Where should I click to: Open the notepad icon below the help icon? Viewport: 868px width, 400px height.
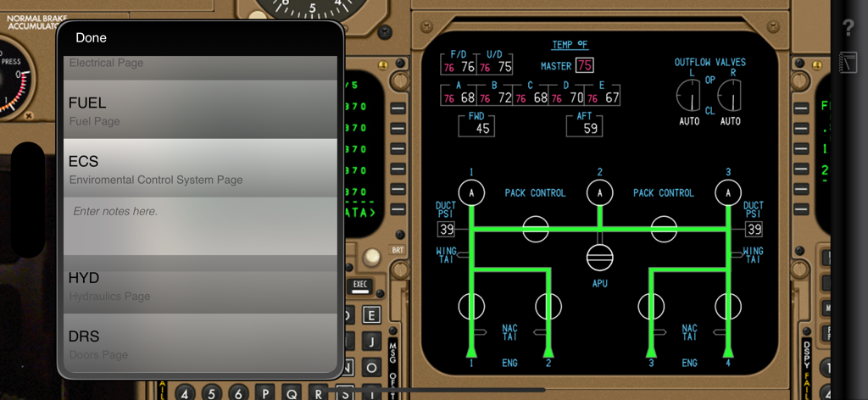point(848,61)
